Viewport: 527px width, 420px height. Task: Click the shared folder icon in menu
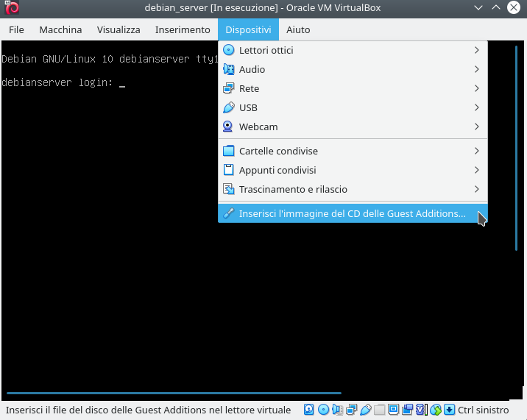click(229, 151)
